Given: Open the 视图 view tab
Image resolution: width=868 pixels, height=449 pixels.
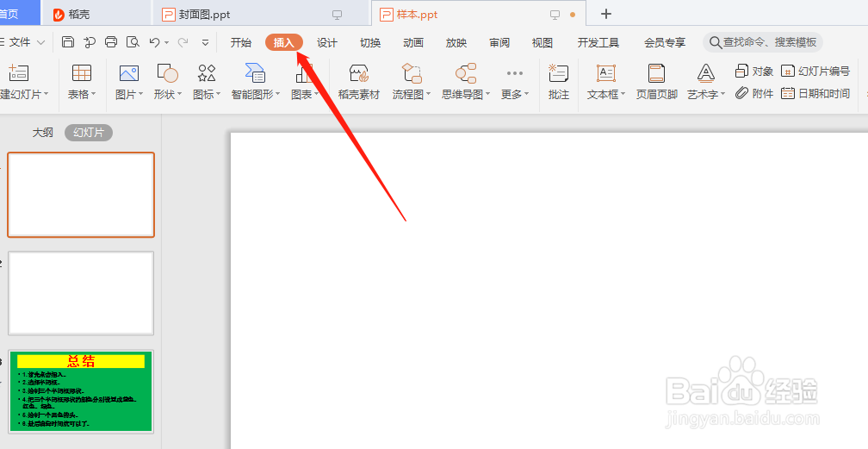Looking at the screenshot, I should pyautogui.click(x=542, y=43).
